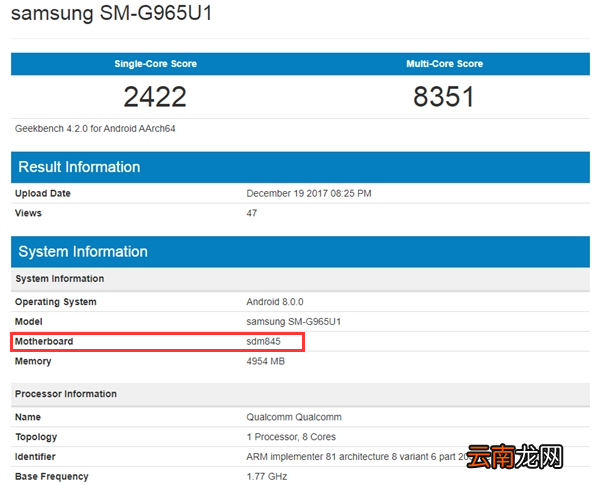Select the ARM implementer 81 architecture value
The width and height of the screenshot is (600, 485).
click(356, 457)
